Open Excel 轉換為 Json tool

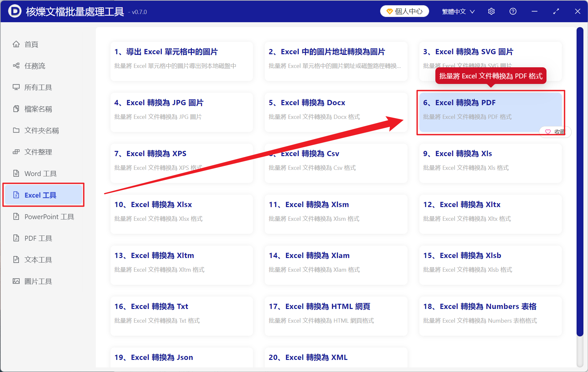181,358
